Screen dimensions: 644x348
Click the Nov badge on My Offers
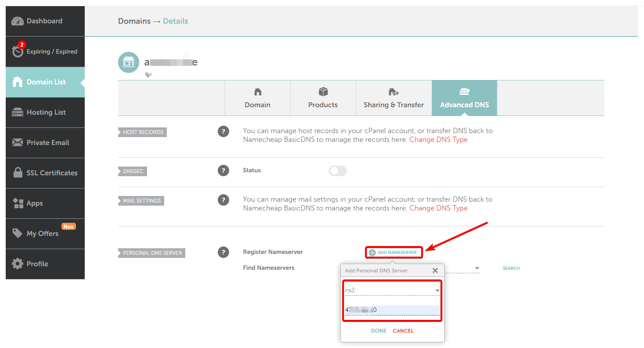pyautogui.click(x=68, y=227)
